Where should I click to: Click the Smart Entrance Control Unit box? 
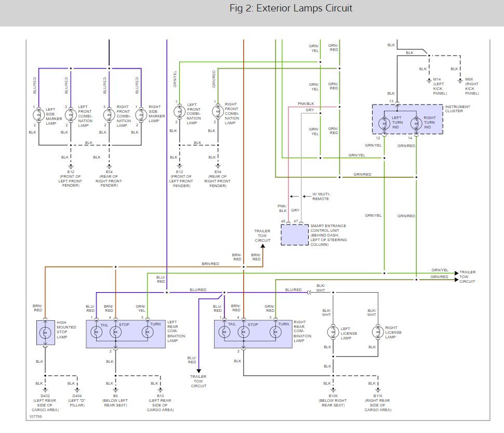click(295, 235)
